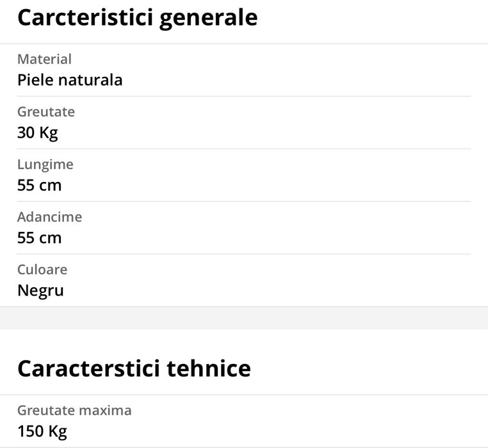
Task: Select the "Greutate maxima" field label
Action: click(x=74, y=410)
